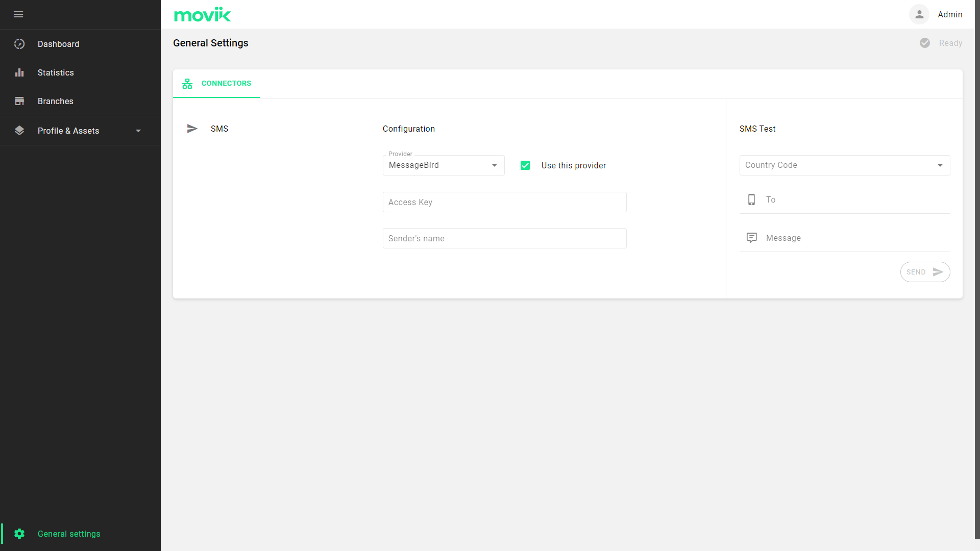Open Profile & Assets menu item

(x=80, y=131)
